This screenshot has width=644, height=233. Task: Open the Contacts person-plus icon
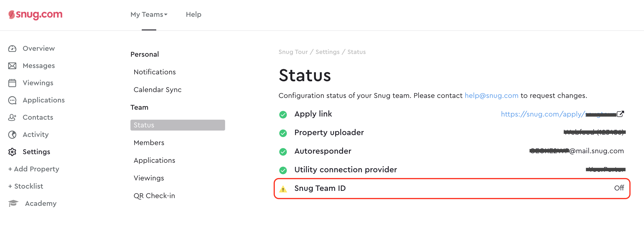[x=12, y=117]
